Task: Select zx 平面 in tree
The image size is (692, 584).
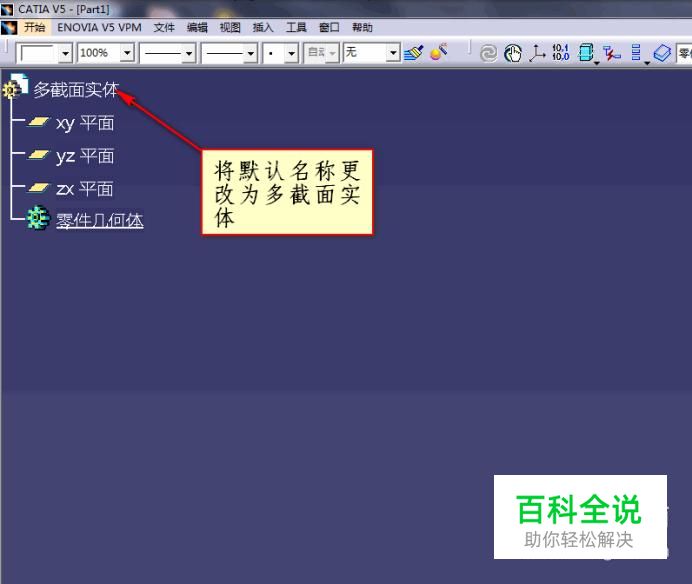Action: coord(85,189)
